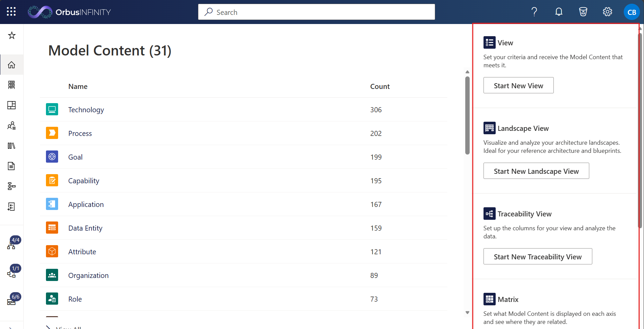Click the list scrollbar down arrow
The width and height of the screenshot is (644, 329).
(467, 312)
